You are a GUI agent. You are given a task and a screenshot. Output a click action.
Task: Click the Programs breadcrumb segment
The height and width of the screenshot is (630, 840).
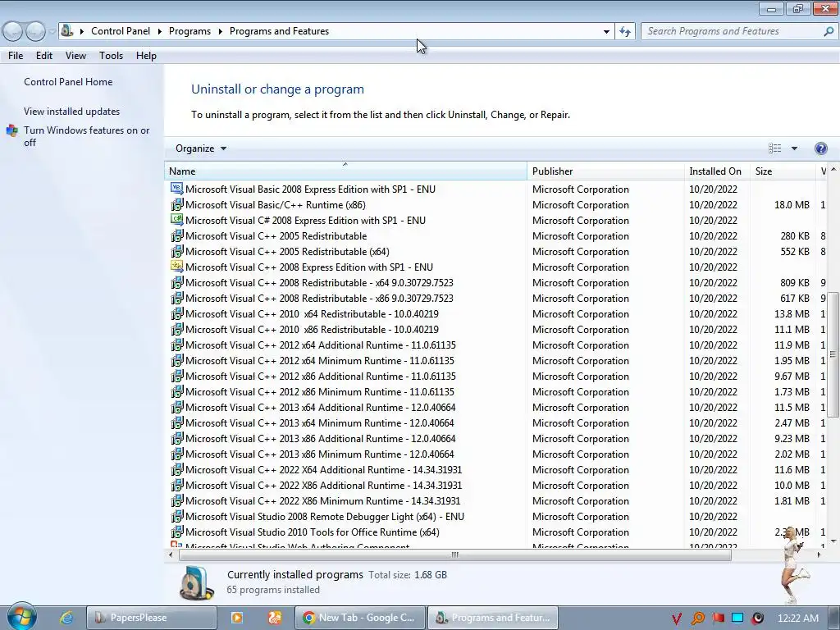coord(189,31)
